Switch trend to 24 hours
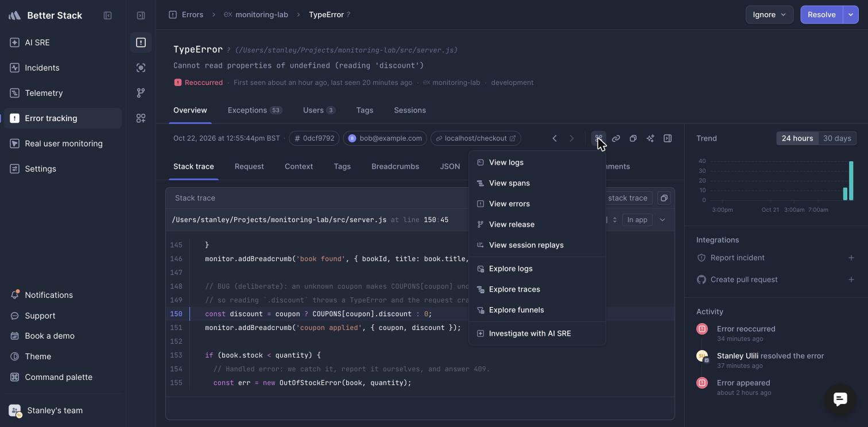This screenshot has height=427, width=868. pyautogui.click(x=797, y=138)
